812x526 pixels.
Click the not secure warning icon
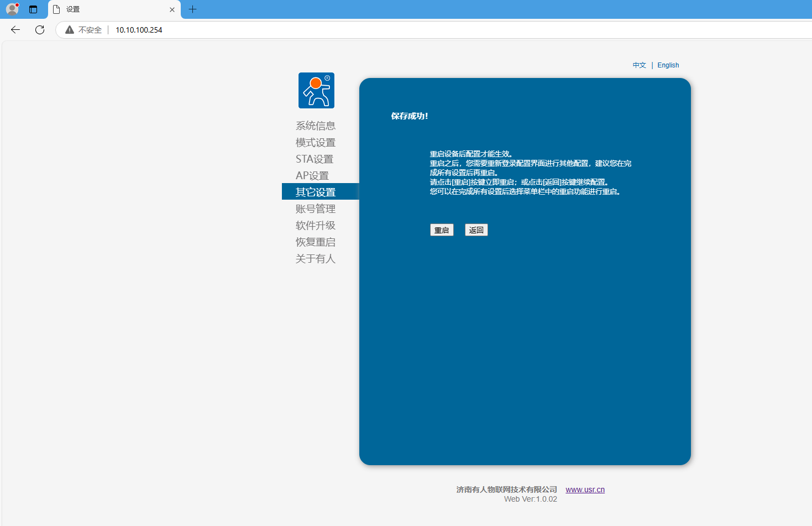tap(70, 30)
